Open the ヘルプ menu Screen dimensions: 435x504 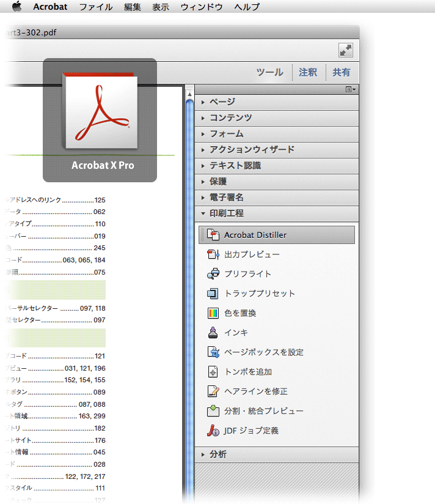(x=247, y=7)
